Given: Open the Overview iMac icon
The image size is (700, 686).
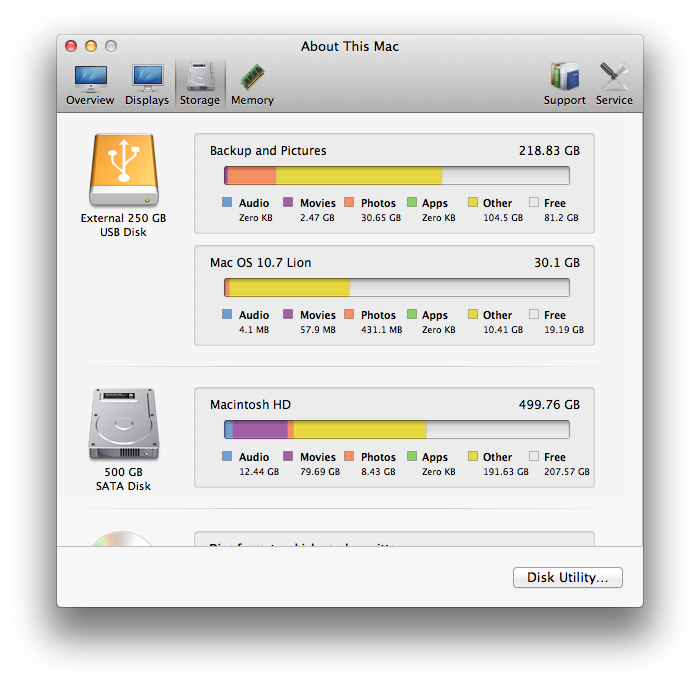Looking at the screenshot, I should tap(91, 78).
